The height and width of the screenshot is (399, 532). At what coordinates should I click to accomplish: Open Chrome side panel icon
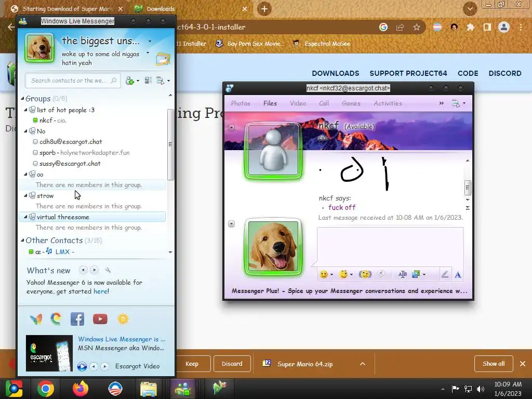point(487,27)
